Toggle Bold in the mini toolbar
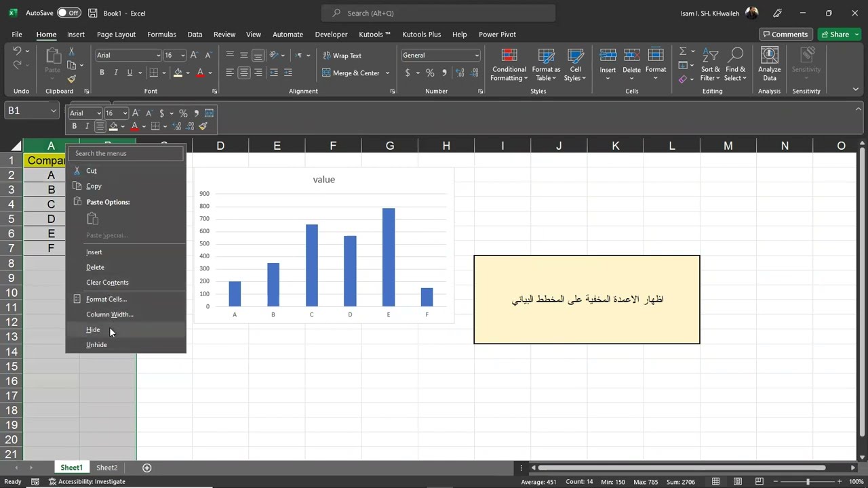 click(74, 126)
